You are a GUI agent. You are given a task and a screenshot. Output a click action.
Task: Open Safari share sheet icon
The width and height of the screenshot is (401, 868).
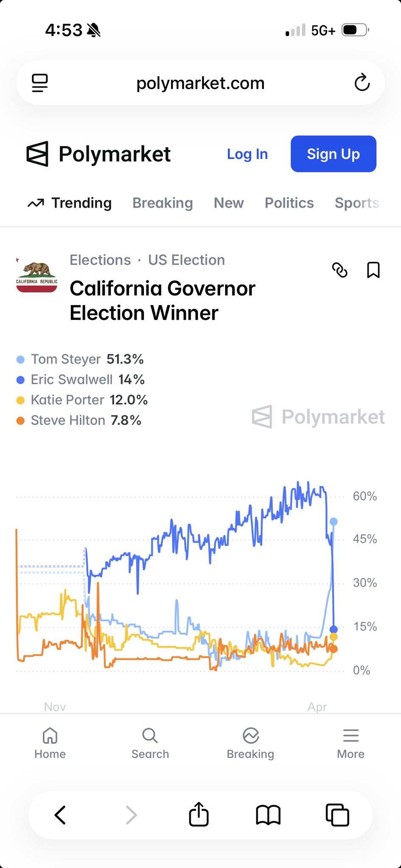click(x=199, y=814)
